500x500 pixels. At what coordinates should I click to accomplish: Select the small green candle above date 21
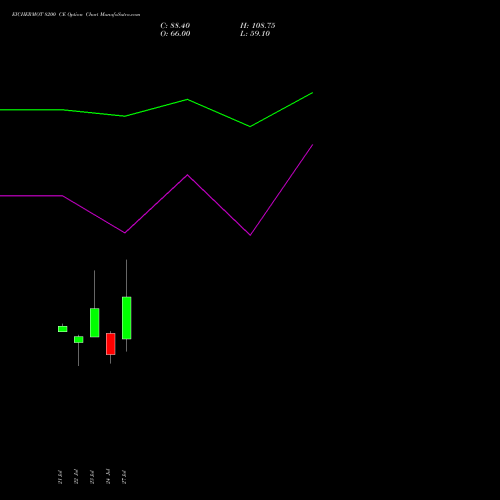[63, 329]
